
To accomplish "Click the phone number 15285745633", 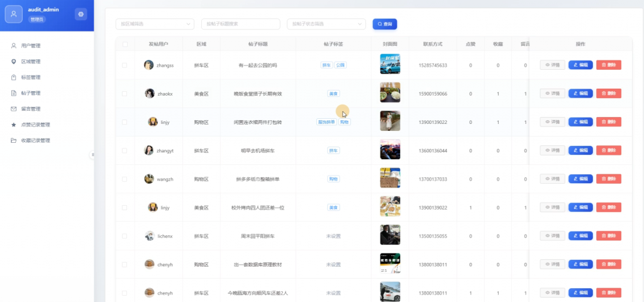I will point(433,65).
